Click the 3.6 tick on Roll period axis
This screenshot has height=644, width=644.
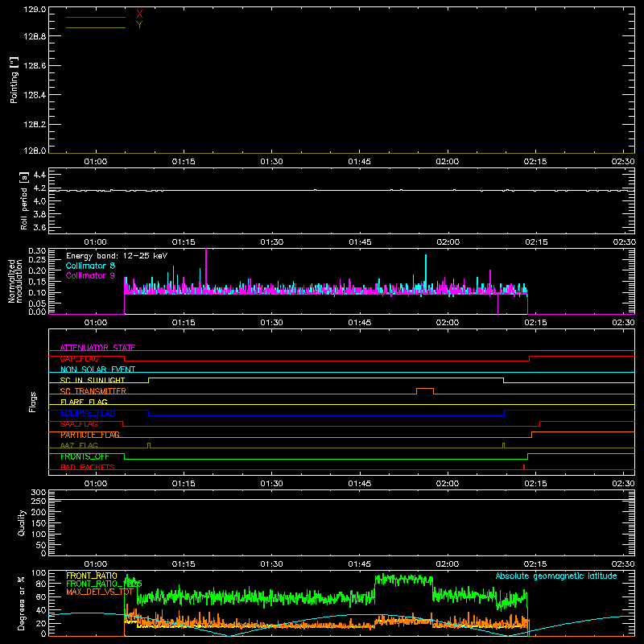39,227
